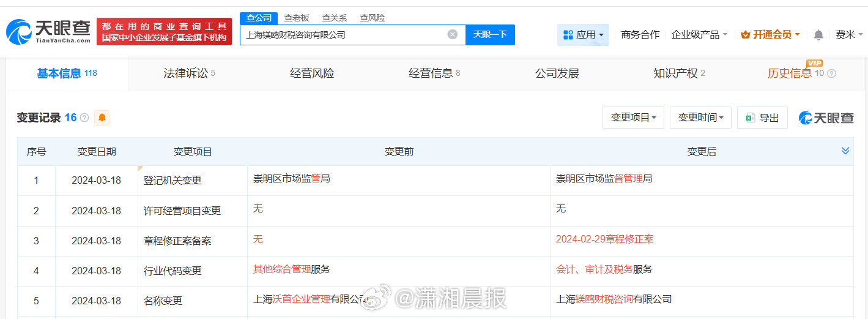Click the 导出 export button
The width and height of the screenshot is (868, 319).
click(762, 118)
